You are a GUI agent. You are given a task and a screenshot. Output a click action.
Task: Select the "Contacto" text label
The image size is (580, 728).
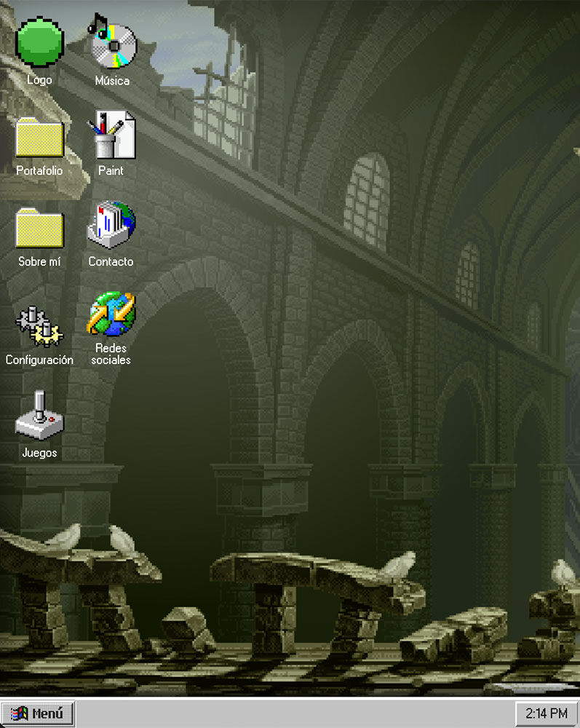click(x=111, y=261)
